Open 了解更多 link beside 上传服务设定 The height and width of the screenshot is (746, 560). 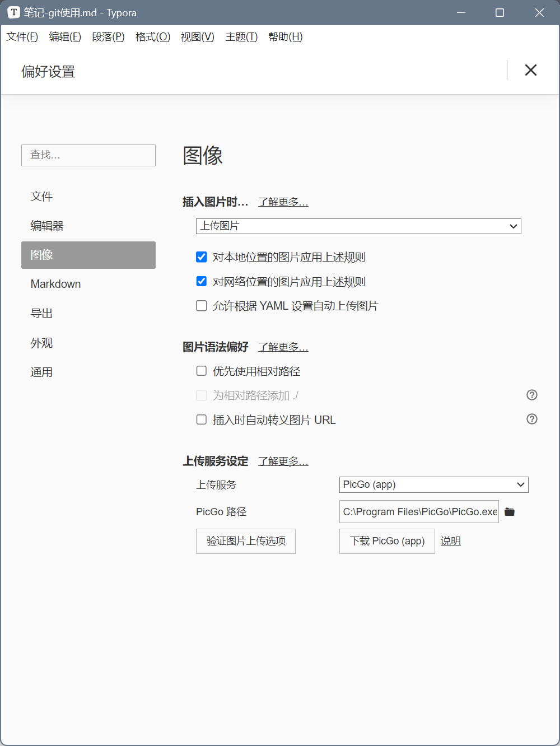[283, 461]
